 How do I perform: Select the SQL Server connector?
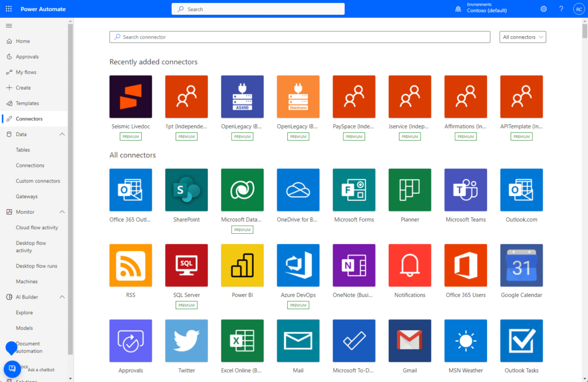pyautogui.click(x=187, y=265)
